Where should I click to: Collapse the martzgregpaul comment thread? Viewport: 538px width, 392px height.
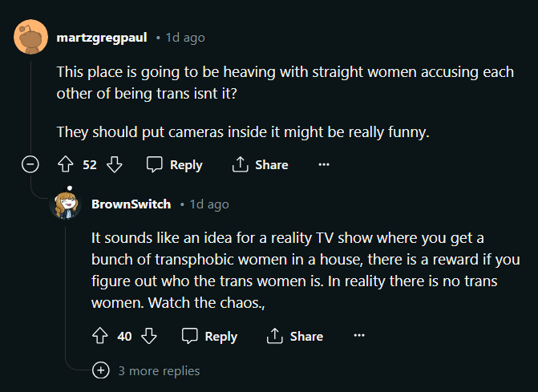30,164
